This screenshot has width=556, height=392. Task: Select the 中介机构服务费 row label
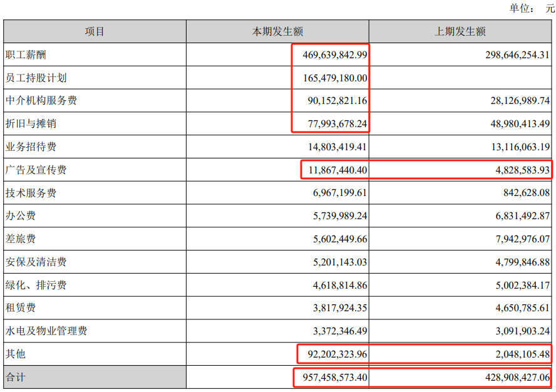[x=41, y=100]
